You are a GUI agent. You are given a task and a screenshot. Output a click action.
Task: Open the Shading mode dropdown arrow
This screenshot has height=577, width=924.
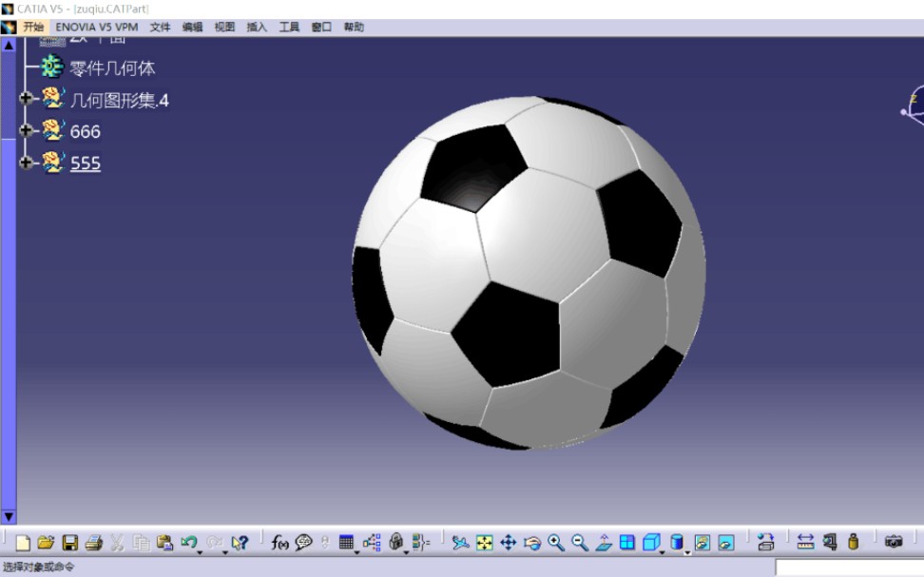point(687,552)
